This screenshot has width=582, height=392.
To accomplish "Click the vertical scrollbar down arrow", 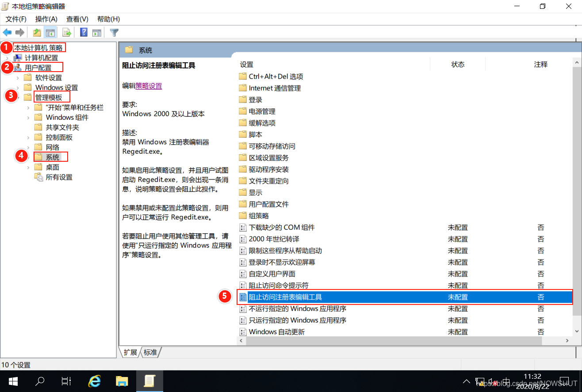I will coord(577,331).
